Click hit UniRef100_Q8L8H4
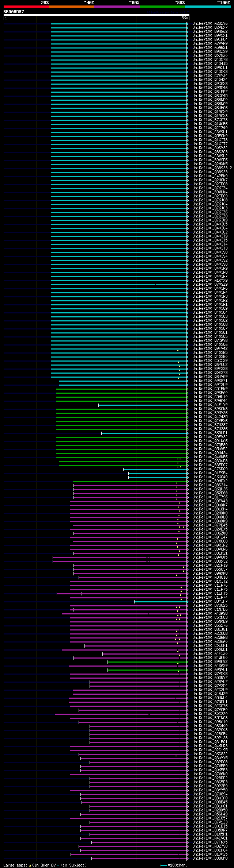The image size is (234, 868). coord(210,509)
